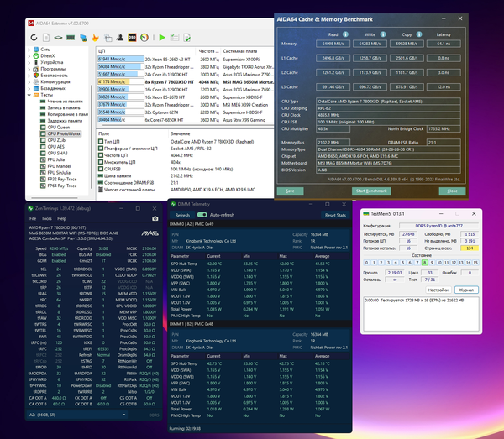Expand the DirectX tree node

(x=29, y=56)
